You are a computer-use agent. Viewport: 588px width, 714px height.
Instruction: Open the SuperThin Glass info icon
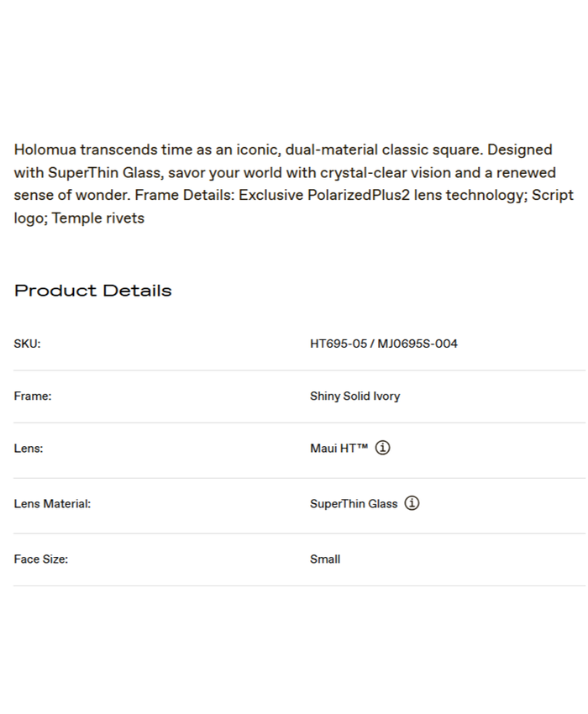coord(412,503)
